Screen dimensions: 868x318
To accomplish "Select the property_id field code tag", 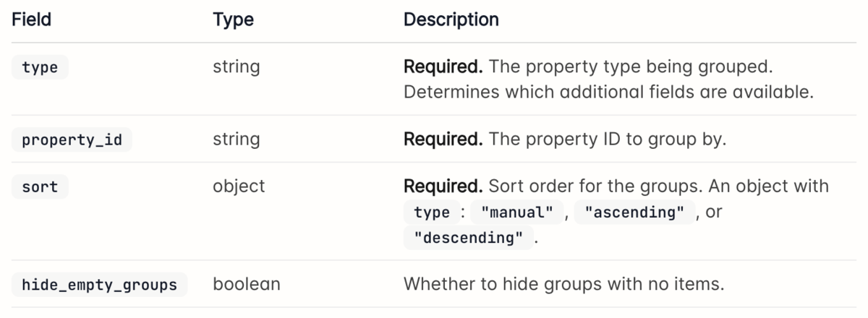I will [x=72, y=139].
